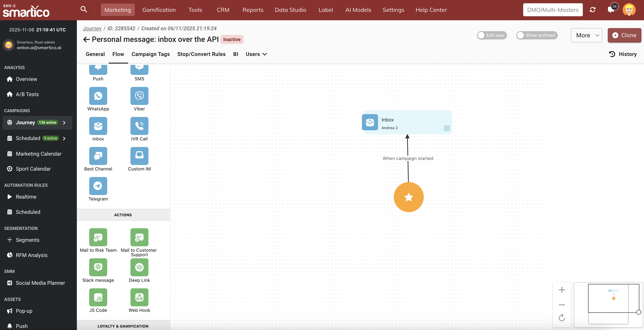
Task: Pick the Web Hook action icon
Action: (139, 297)
